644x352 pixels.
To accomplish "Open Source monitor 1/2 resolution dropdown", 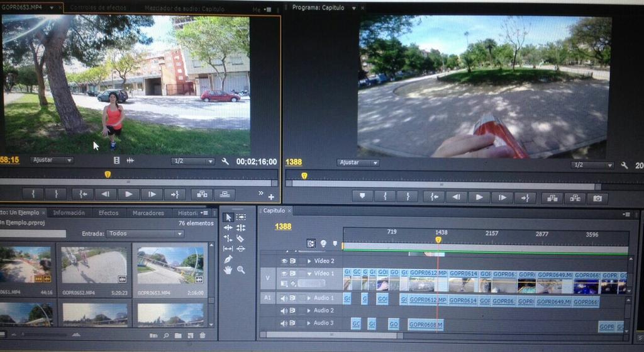I will pyautogui.click(x=193, y=161).
